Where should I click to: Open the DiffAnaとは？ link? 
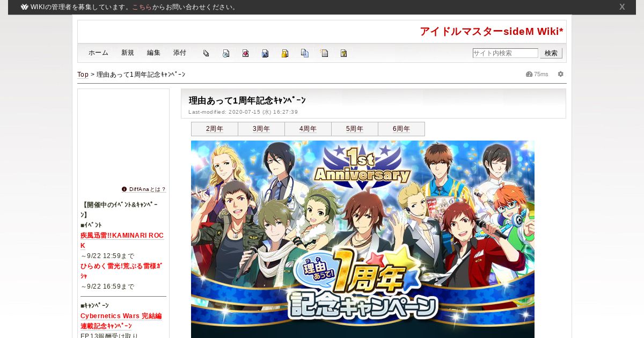coord(148,189)
